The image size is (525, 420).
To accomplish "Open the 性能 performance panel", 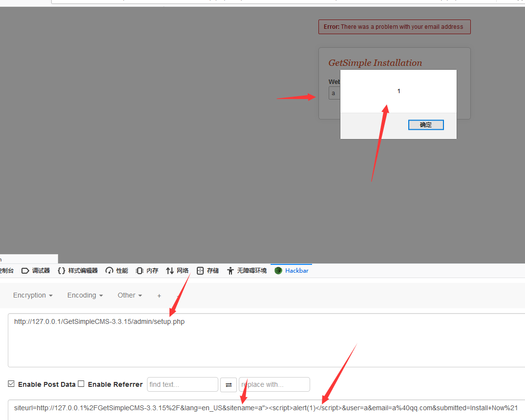I will tap(117, 270).
